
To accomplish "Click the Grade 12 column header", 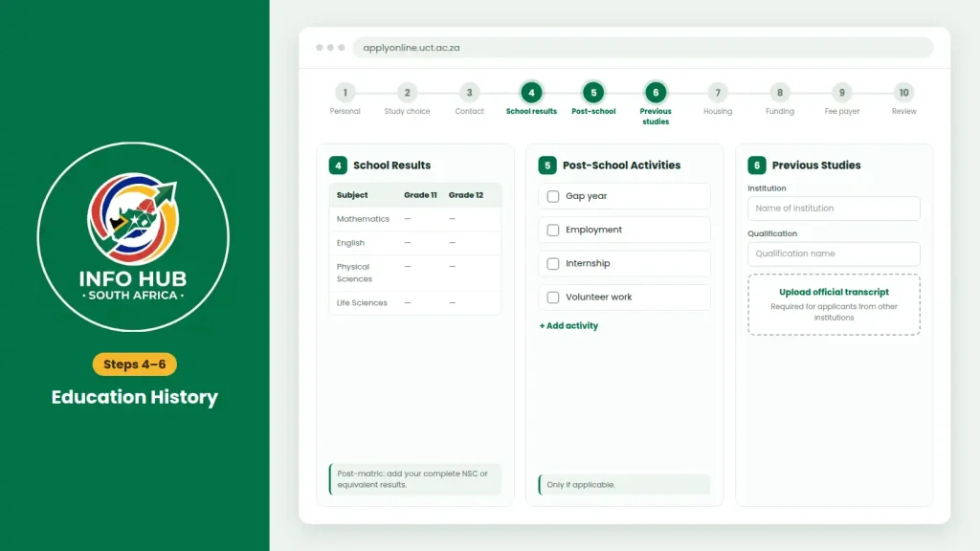I will 466,195.
